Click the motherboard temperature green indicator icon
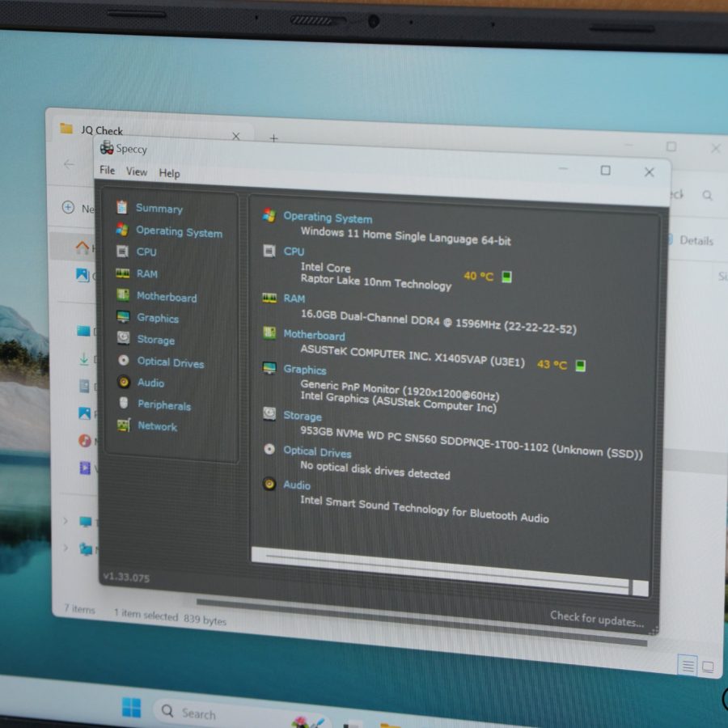The height and width of the screenshot is (728, 728). pos(580,366)
